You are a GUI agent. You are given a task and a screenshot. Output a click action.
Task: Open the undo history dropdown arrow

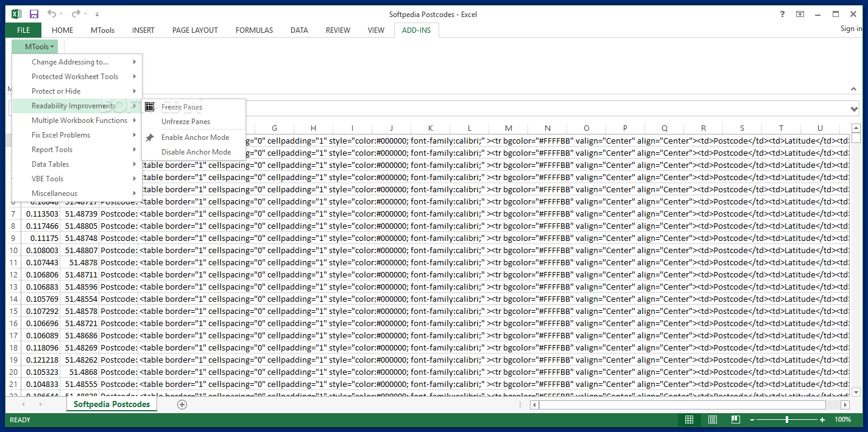(x=63, y=14)
